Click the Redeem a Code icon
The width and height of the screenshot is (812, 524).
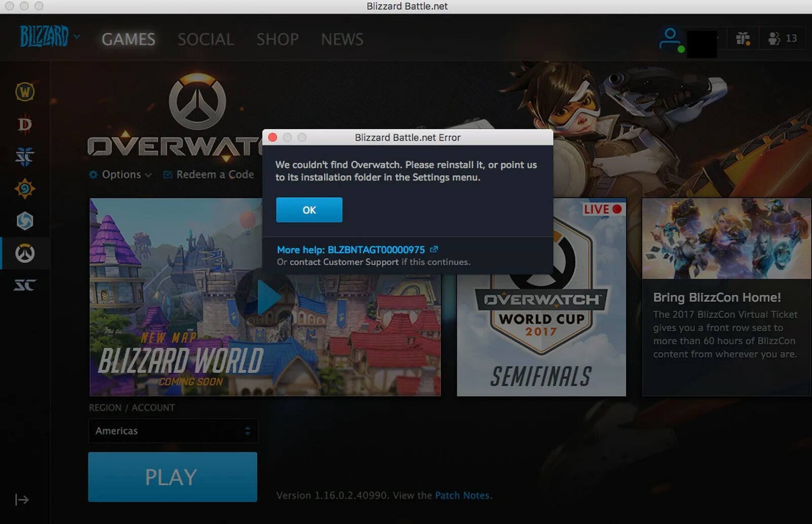pyautogui.click(x=167, y=174)
